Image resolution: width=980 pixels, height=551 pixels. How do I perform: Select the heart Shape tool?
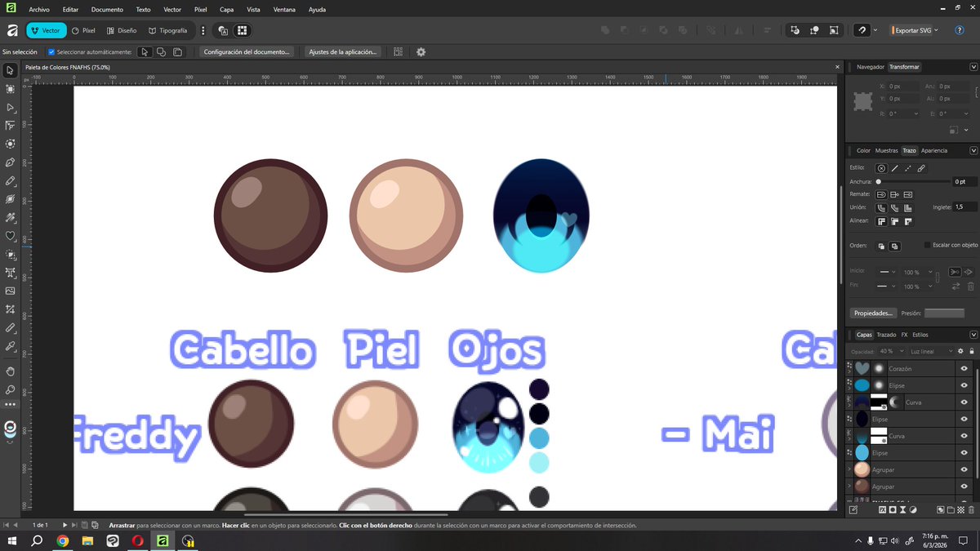10,236
